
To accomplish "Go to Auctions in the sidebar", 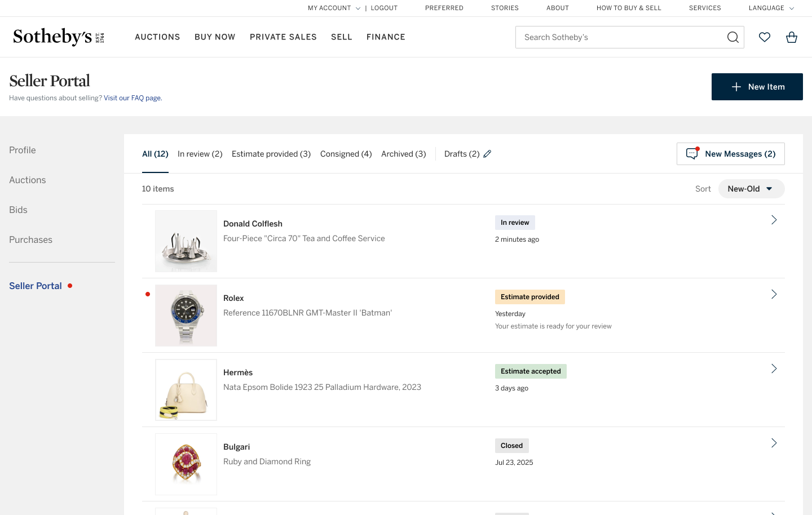I will pos(28,180).
